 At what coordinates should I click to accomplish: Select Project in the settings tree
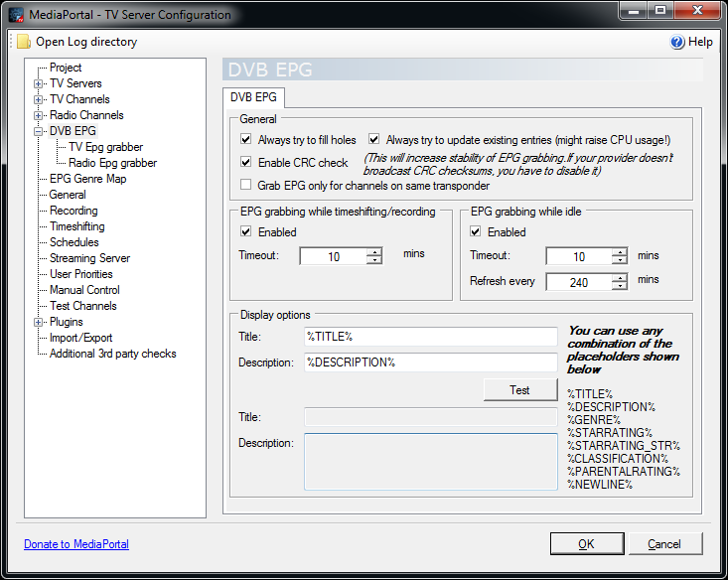pos(66,68)
